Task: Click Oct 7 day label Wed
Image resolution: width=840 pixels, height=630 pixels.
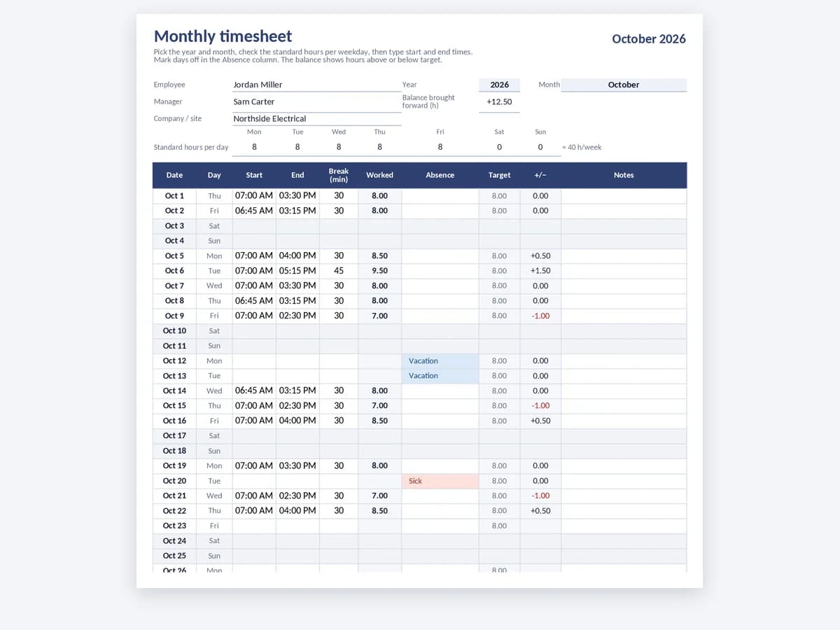Action: (x=214, y=286)
